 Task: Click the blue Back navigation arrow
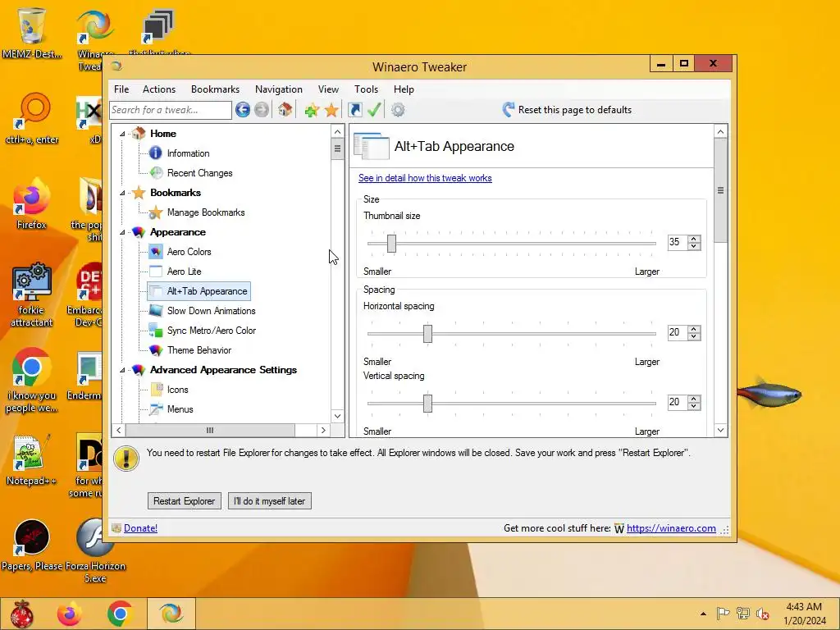coord(243,110)
